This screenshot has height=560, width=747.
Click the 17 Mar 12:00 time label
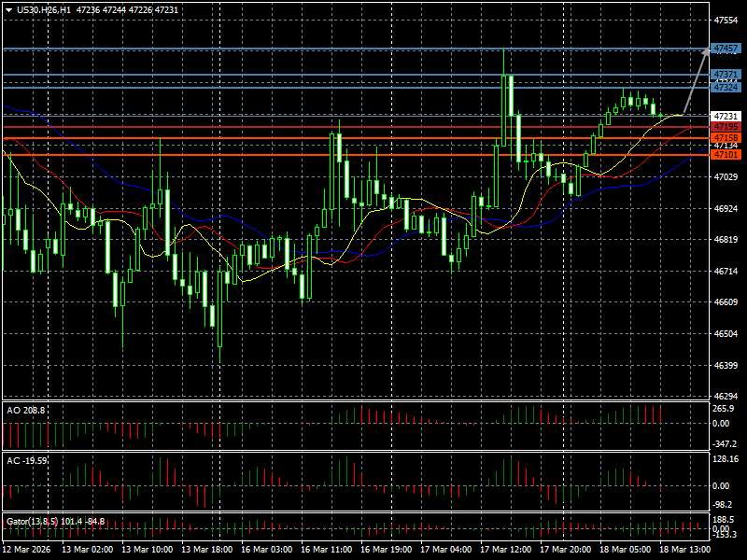[x=504, y=550]
